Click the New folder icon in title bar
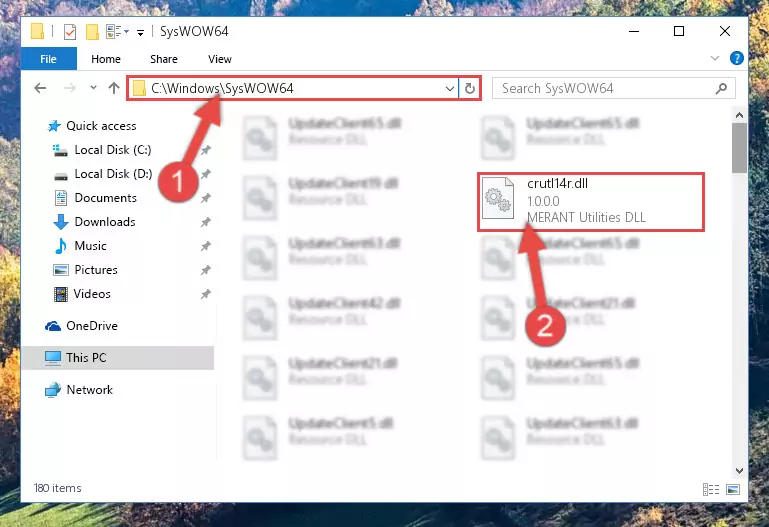769x527 pixels. 92,32
